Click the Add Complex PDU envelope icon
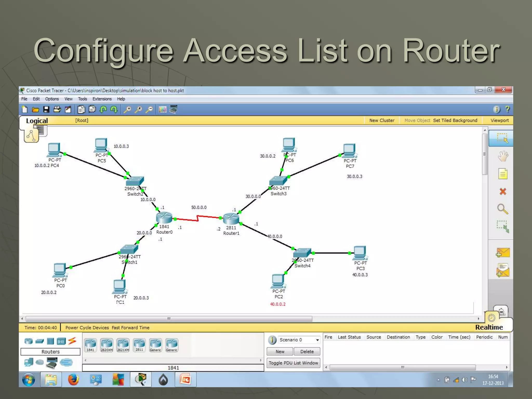 coord(503,270)
